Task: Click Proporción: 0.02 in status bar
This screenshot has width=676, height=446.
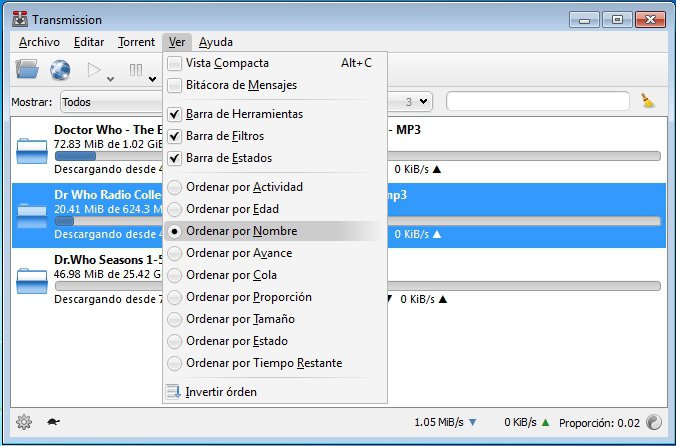Action: point(599,423)
